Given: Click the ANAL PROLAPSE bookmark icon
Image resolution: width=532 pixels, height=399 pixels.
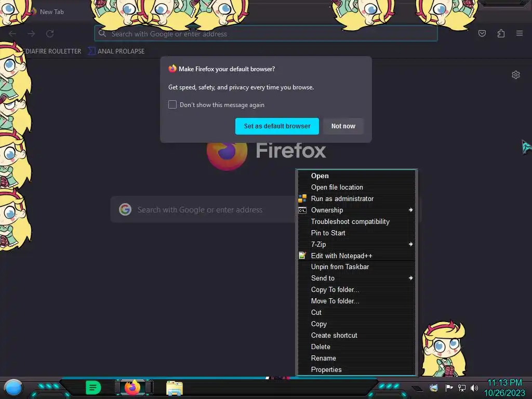Looking at the screenshot, I should pyautogui.click(x=91, y=51).
